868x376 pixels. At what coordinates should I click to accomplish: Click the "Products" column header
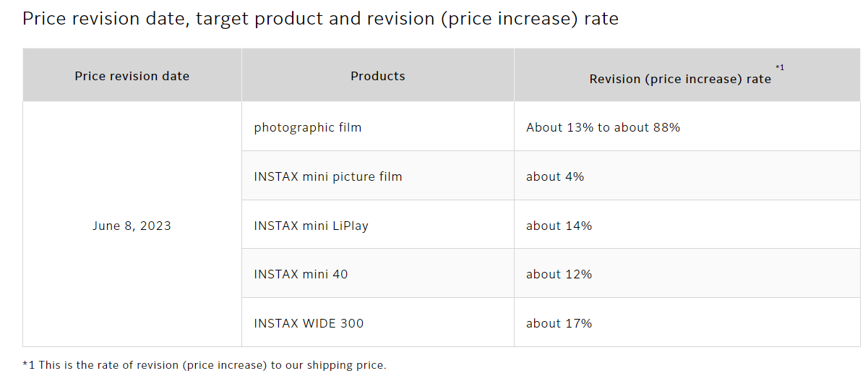[x=378, y=76]
